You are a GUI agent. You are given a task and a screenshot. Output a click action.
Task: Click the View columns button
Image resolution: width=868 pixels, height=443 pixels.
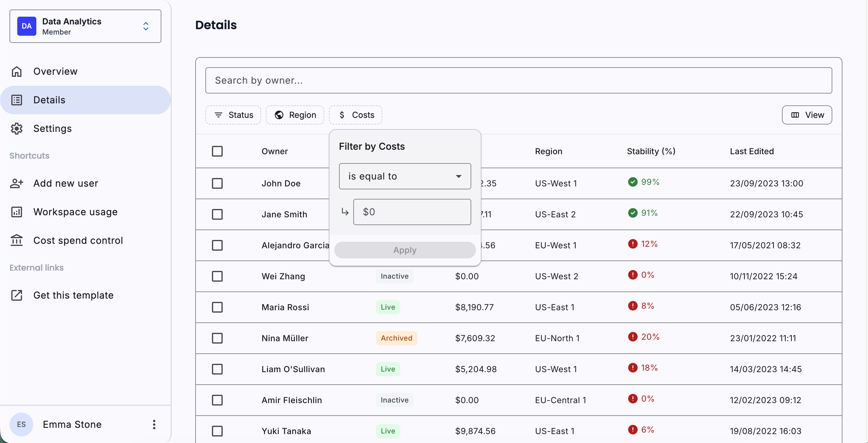click(807, 115)
